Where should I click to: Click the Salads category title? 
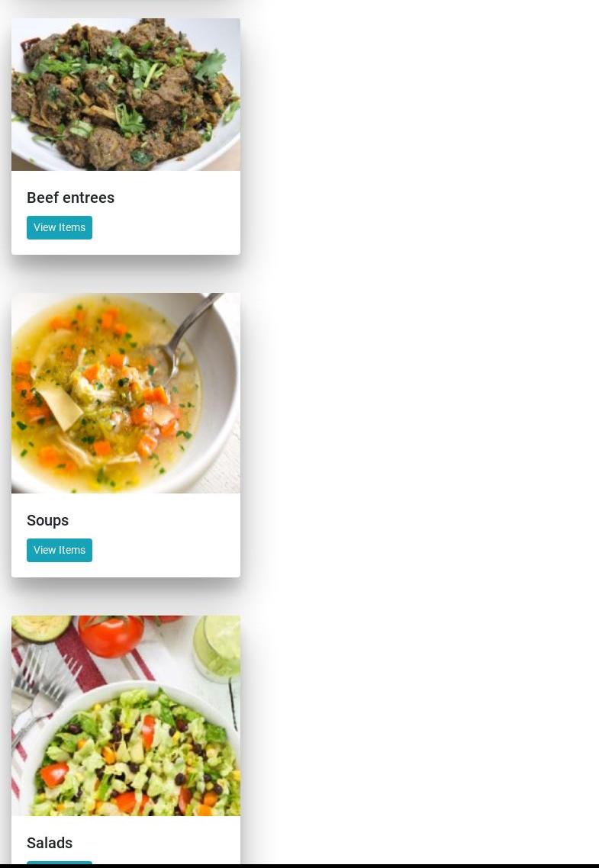tap(50, 843)
